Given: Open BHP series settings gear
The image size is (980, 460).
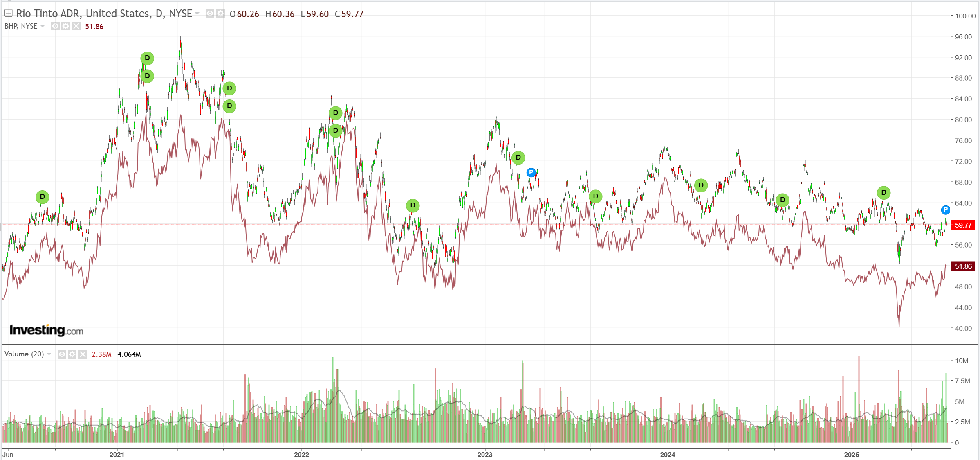Looking at the screenshot, I should click(x=65, y=26).
